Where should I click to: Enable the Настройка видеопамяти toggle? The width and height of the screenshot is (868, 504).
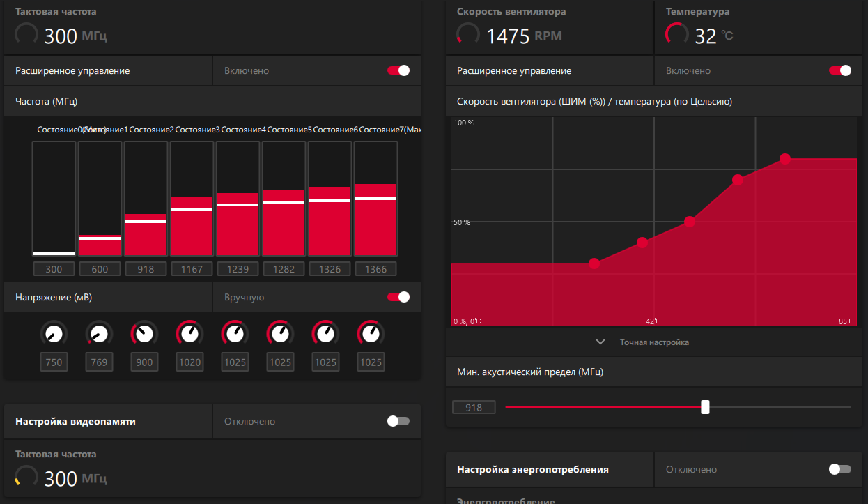click(398, 421)
